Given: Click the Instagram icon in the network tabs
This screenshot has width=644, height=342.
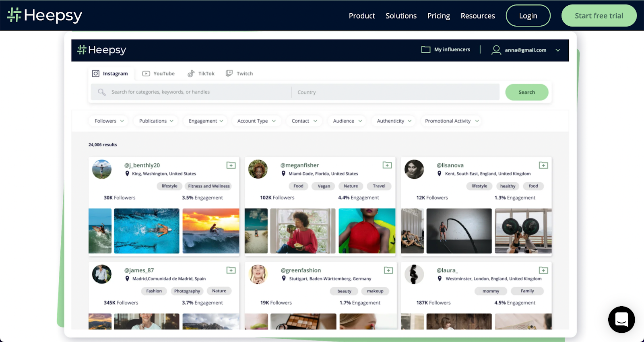Looking at the screenshot, I should [x=96, y=74].
